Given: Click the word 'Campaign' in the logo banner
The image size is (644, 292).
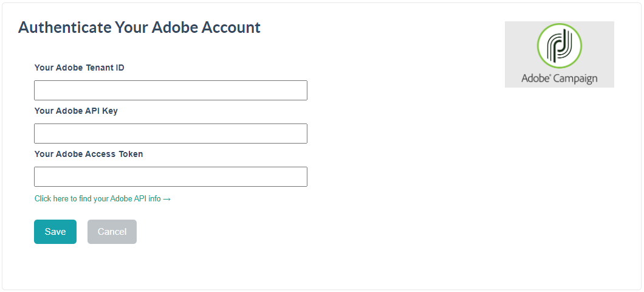Looking at the screenshot, I should tap(576, 78).
